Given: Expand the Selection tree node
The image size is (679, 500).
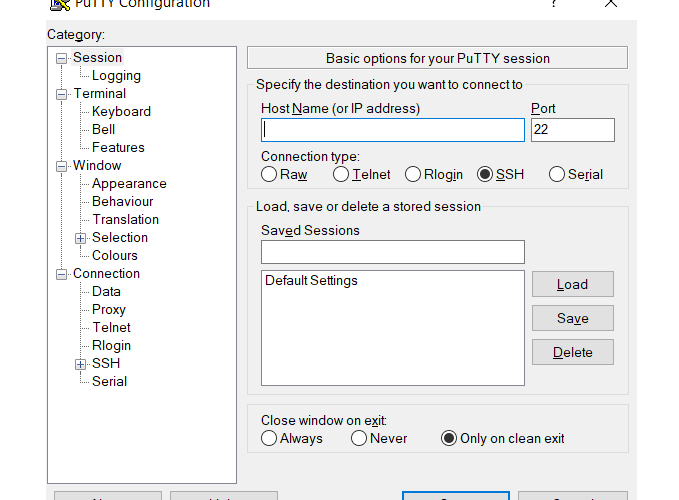Looking at the screenshot, I should click(80, 238).
